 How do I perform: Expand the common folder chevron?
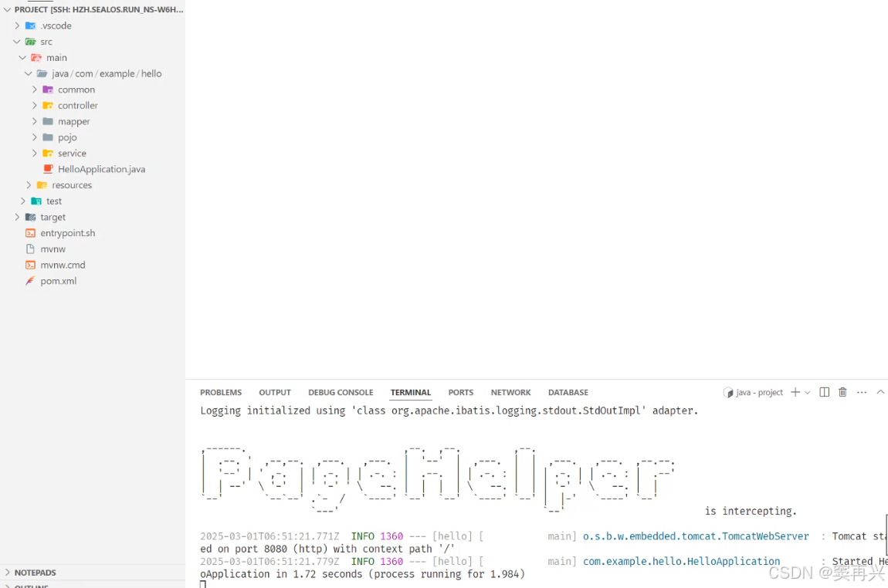pos(35,90)
